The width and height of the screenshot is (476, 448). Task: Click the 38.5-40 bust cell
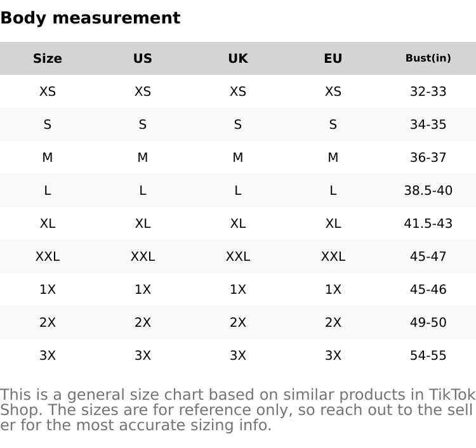pos(428,190)
